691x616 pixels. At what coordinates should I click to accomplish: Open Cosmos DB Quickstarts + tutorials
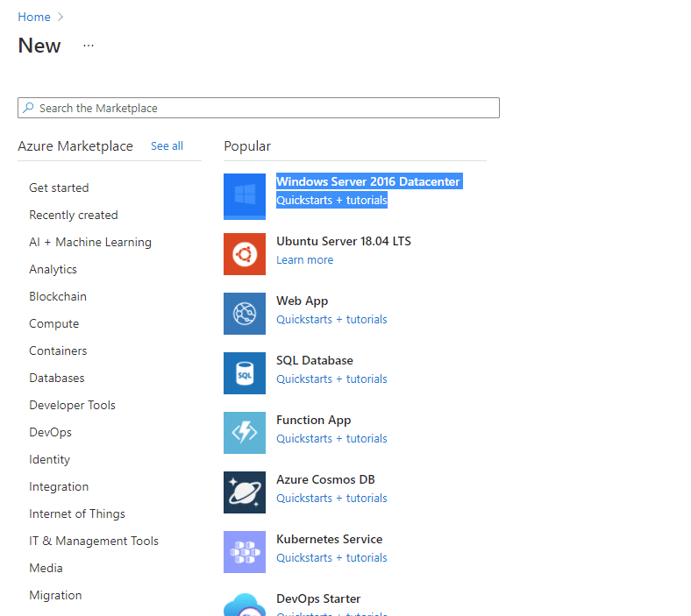(331, 498)
